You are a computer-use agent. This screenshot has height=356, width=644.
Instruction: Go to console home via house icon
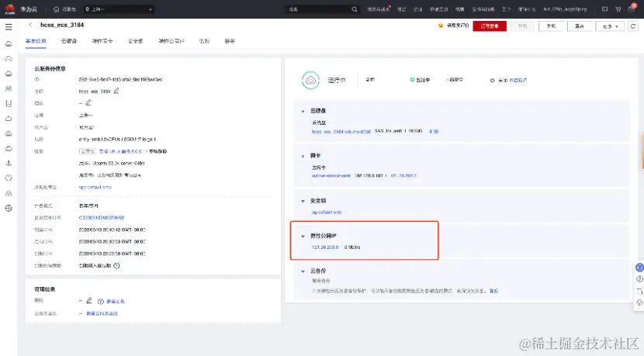[x=57, y=9]
